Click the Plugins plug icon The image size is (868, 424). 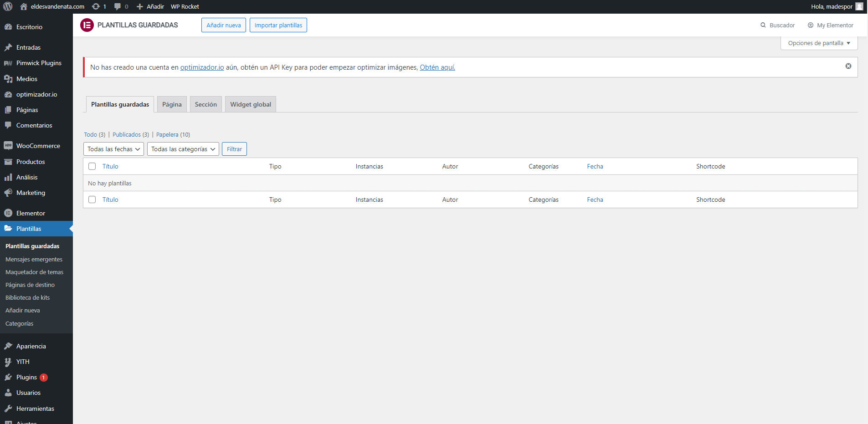tap(8, 377)
